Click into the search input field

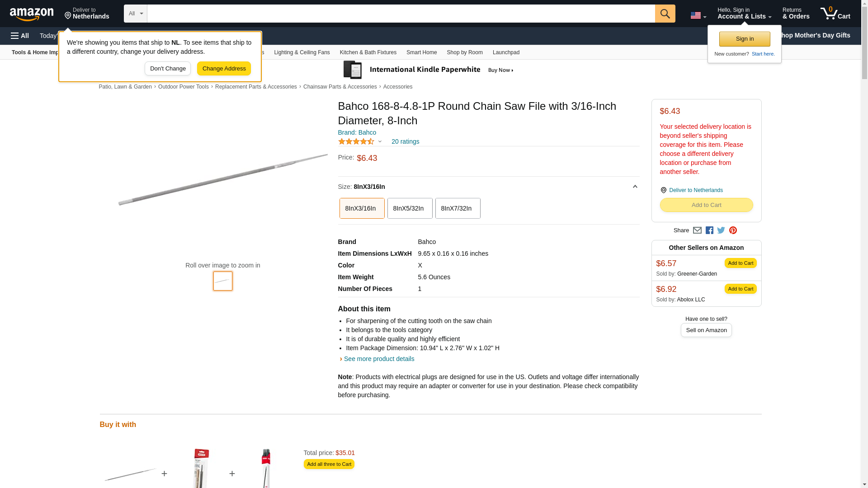401,14
